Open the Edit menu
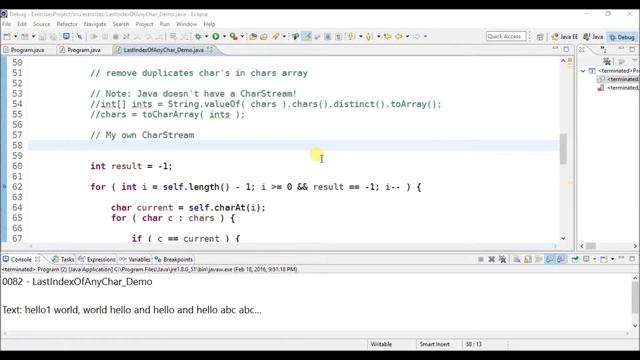 (x=22, y=24)
